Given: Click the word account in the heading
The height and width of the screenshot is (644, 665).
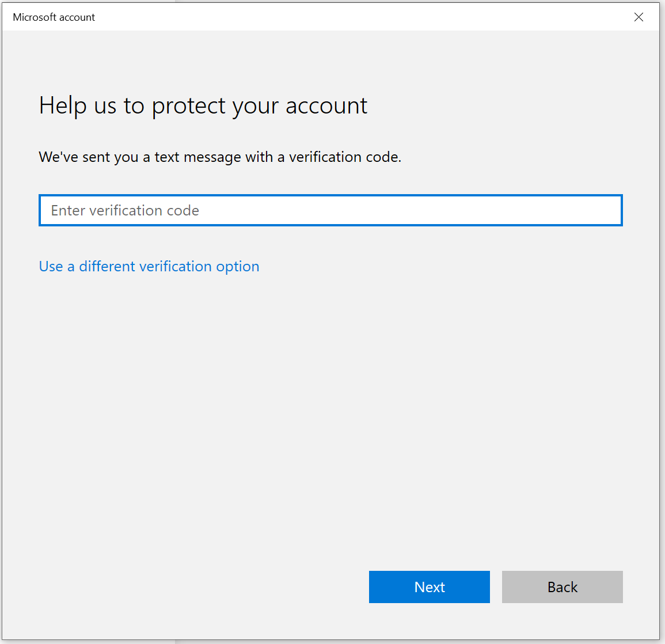Looking at the screenshot, I should (x=326, y=106).
